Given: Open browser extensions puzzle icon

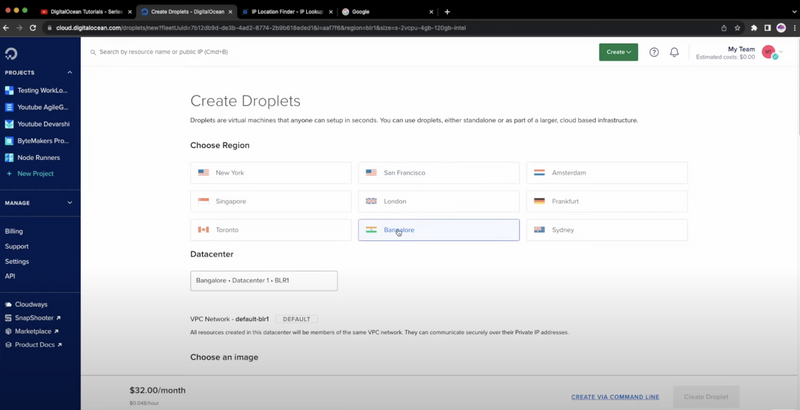Looking at the screenshot, I should [754, 28].
